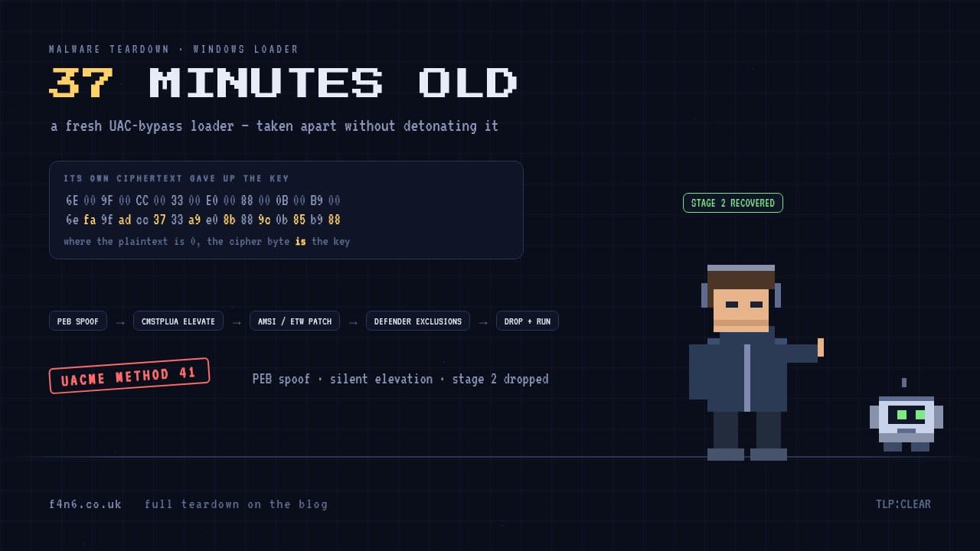This screenshot has height=551, width=980.
Task: Click the arrow before DROP + RUN
Action: (483, 322)
